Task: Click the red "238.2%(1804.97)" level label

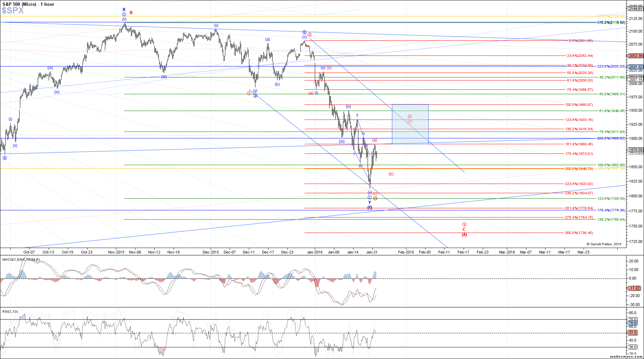Action: 579,193
